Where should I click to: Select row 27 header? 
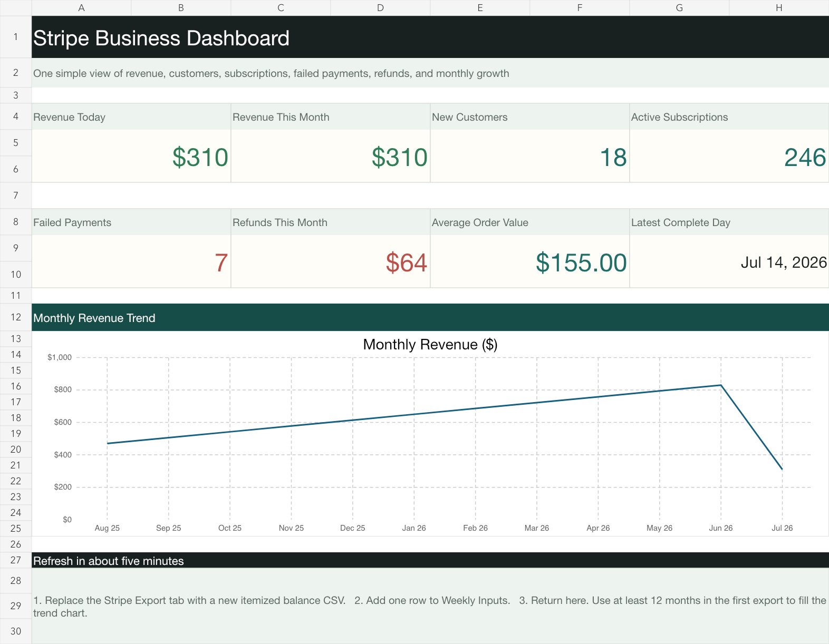tap(16, 560)
